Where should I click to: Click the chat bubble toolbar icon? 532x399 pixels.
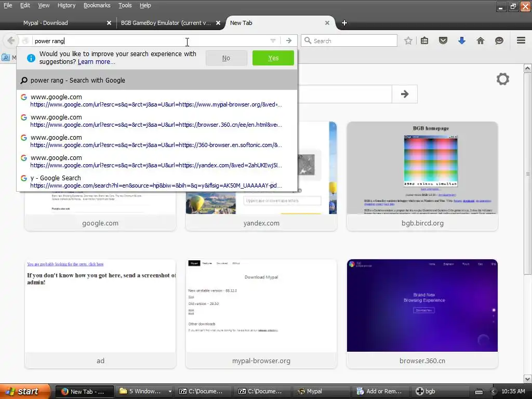499,41
